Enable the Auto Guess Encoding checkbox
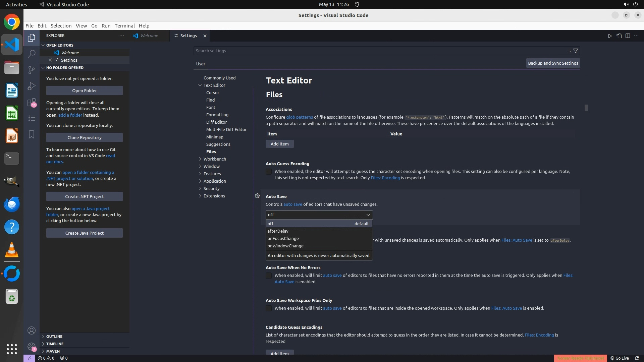Screen dimensions: 644x362 point(269,172)
